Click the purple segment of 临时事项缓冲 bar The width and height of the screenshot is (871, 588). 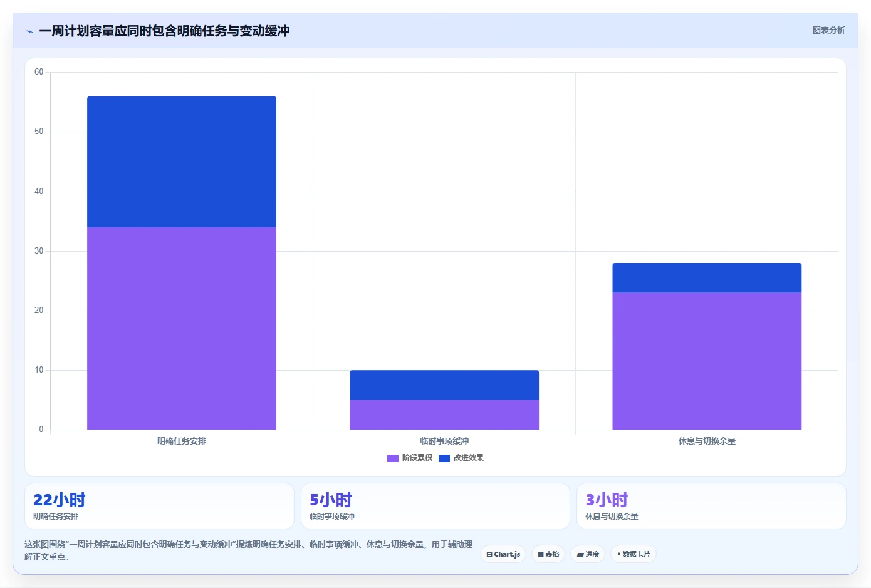444,415
